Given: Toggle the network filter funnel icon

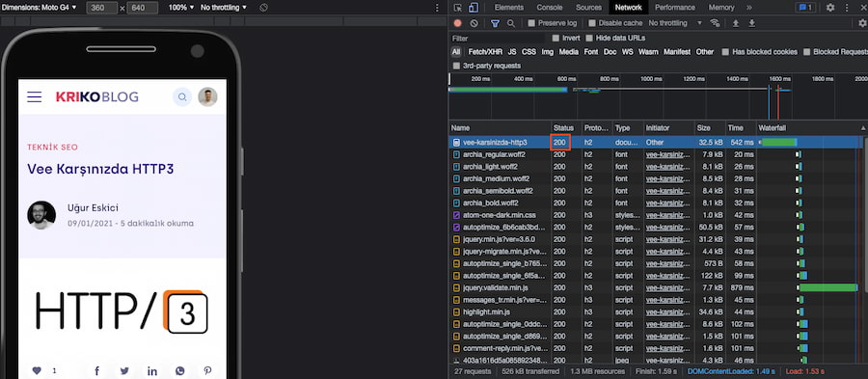Looking at the screenshot, I should tap(495, 23).
